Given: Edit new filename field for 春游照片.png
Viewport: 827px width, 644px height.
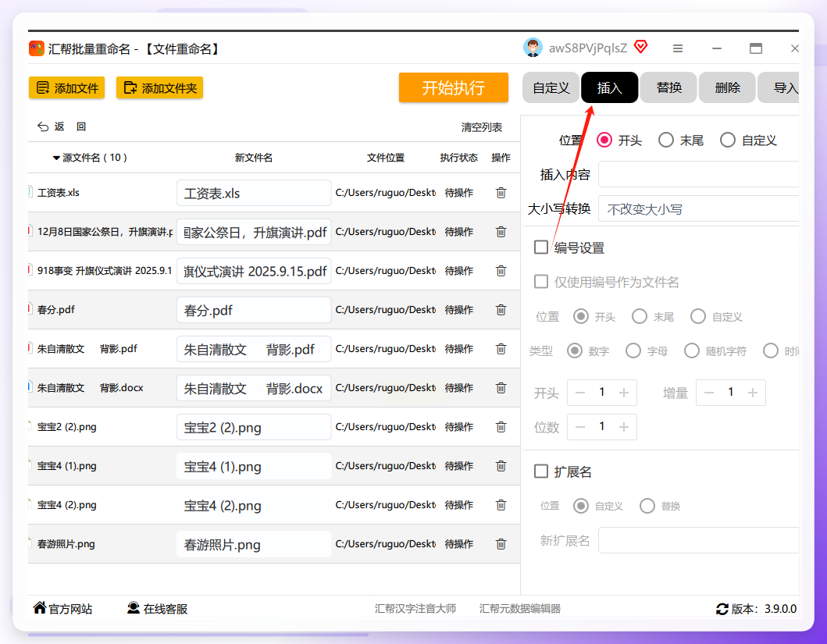Looking at the screenshot, I should [x=254, y=544].
